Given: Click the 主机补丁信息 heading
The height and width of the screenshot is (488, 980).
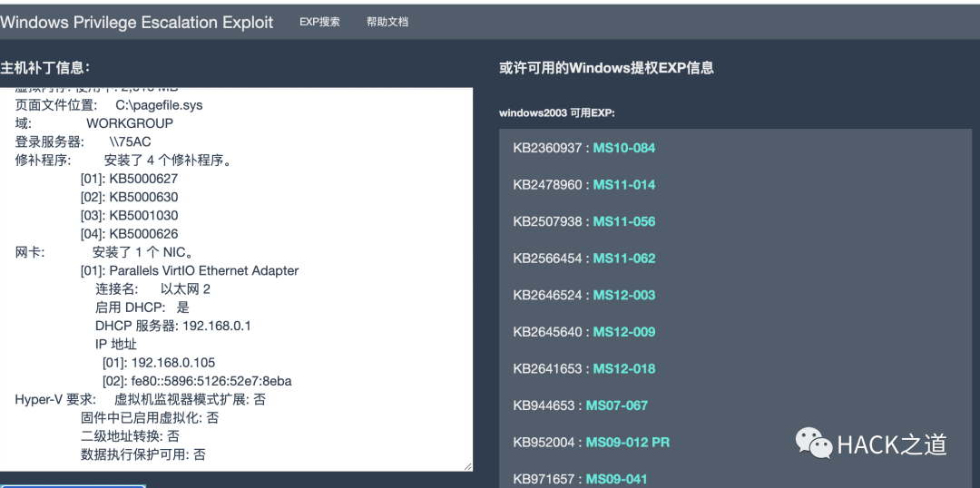Looking at the screenshot, I should [45, 67].
